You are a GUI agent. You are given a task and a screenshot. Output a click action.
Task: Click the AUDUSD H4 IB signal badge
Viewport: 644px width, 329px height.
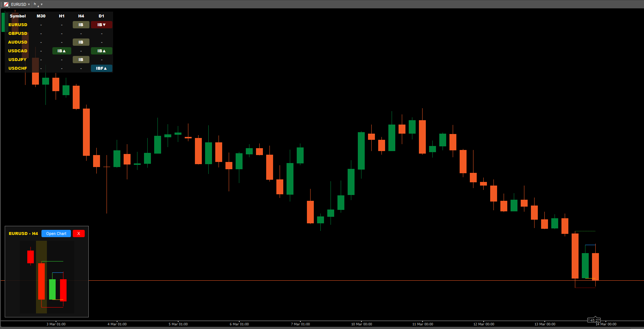(81, 42)
